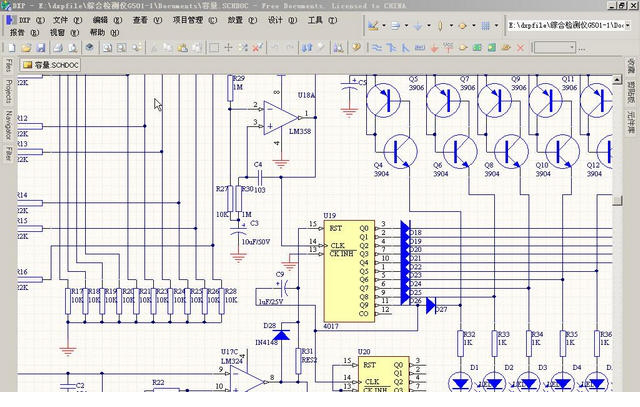Open the 编辑 (E) menu

(x=107, y=20)
